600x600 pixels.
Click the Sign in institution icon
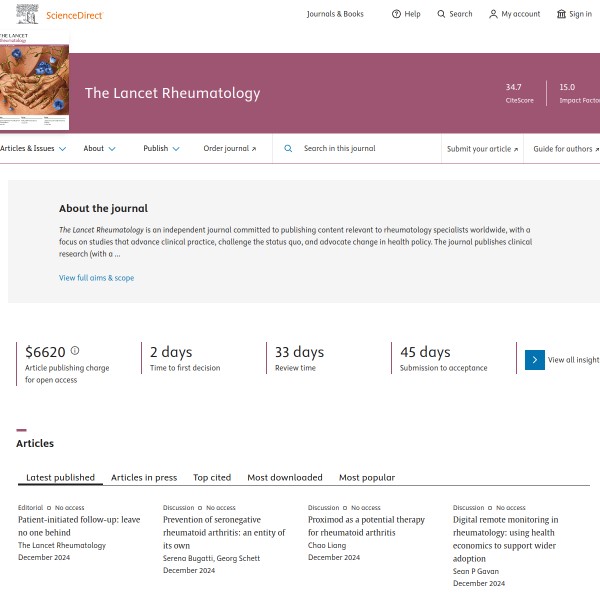tap(561, 14)
